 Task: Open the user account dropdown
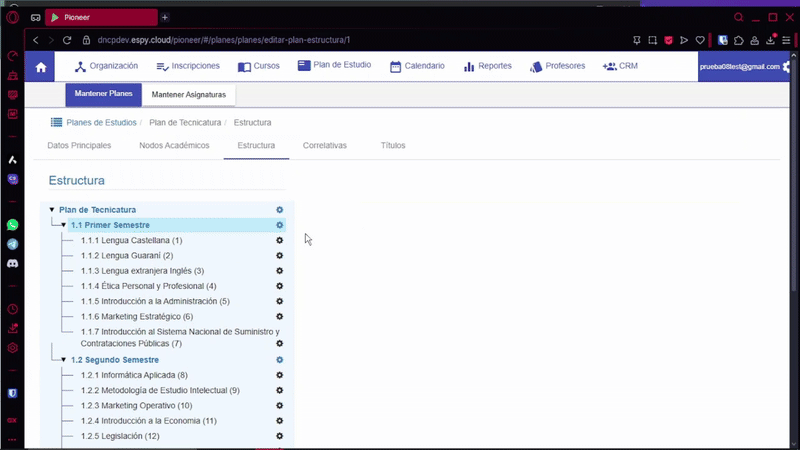pyautogui.click(x=744, y=67)
